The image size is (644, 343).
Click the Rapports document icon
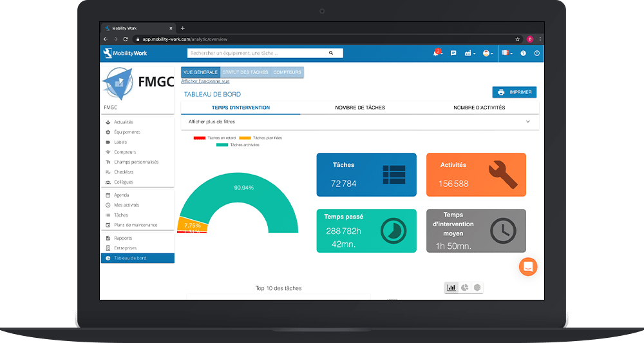(x=108, y=238)
